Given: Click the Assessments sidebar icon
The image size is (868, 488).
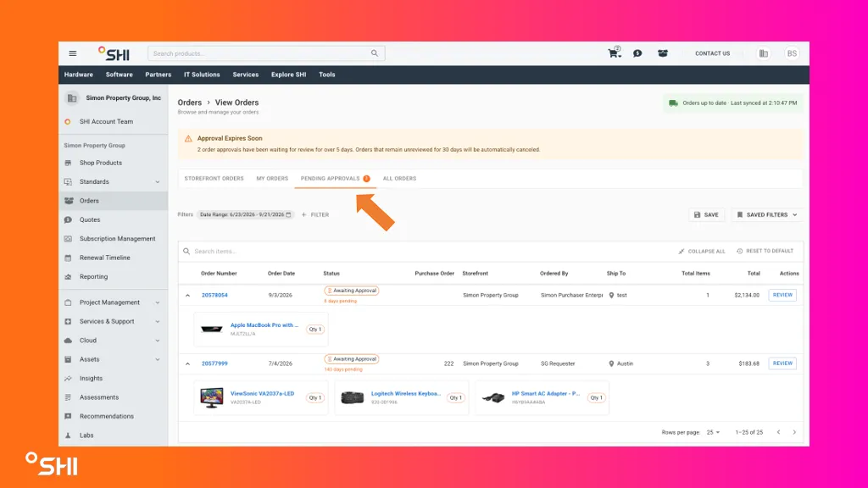Looking at the screenshot, I should pos(68,397).
